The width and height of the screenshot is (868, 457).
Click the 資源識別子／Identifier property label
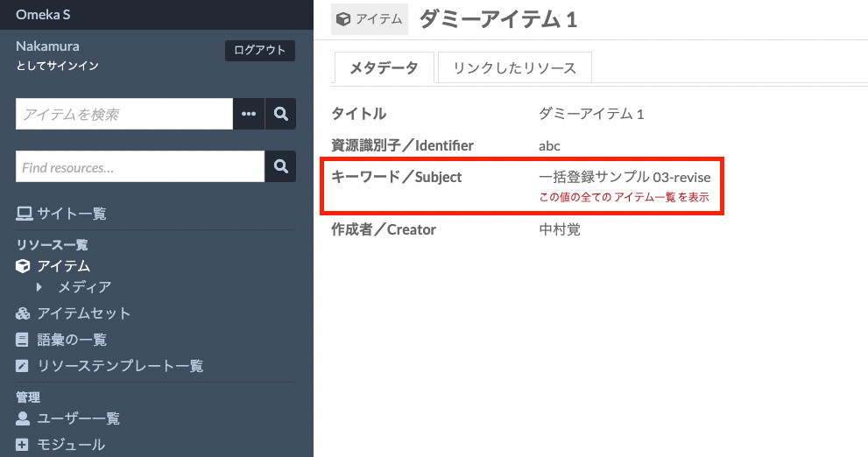[x=402, y=145]
